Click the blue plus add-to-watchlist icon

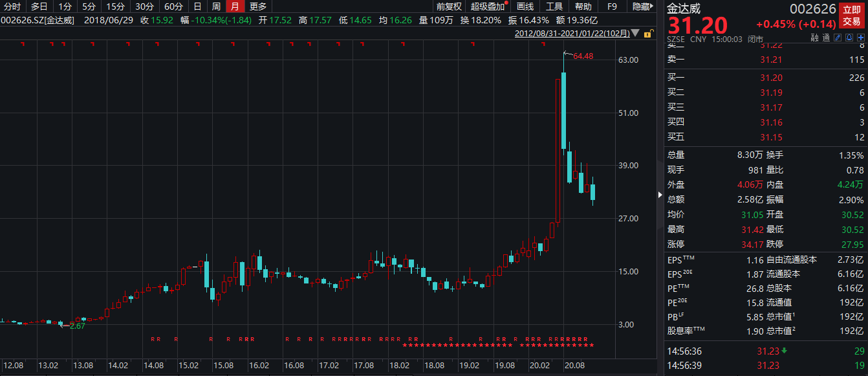[x=860, y=38]
